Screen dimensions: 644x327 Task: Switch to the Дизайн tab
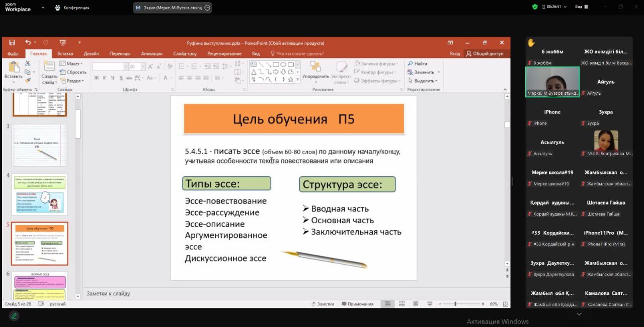[91, 53]
